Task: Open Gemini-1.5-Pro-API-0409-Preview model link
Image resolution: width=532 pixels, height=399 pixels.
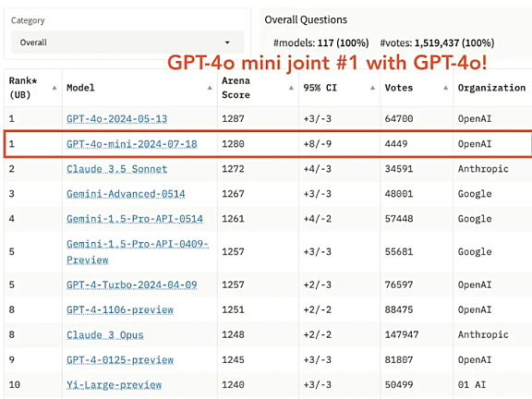Action: coord(138,252)
